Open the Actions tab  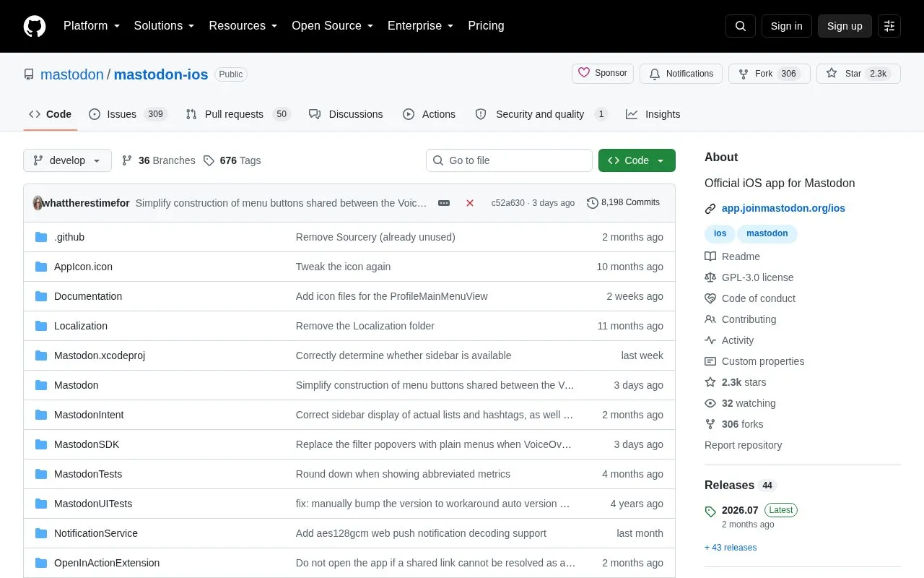[429, 114]
